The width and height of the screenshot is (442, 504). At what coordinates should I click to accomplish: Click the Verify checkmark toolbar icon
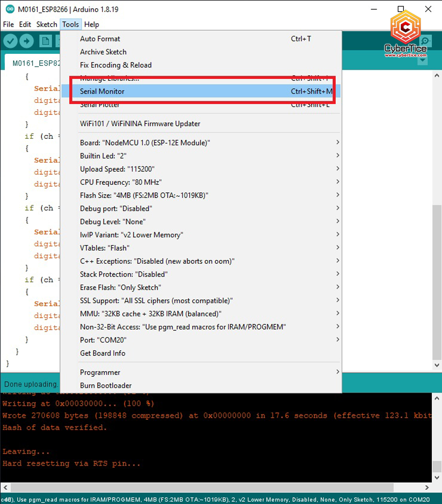11,41
